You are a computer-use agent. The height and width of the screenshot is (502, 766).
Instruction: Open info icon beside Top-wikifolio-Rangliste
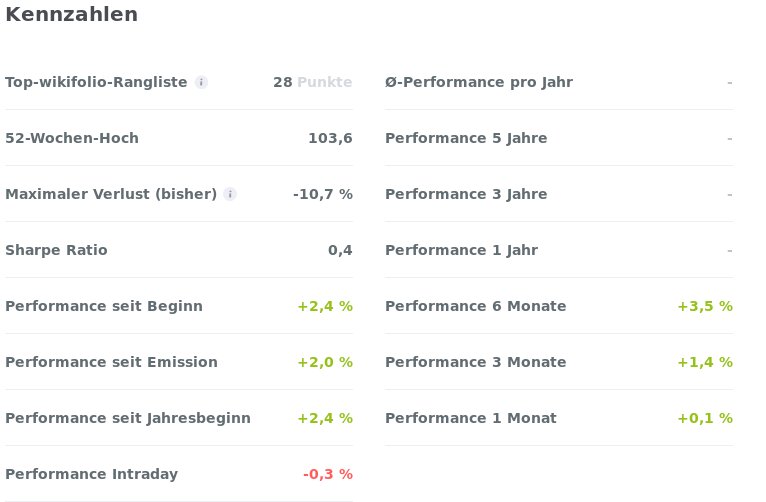pos(201,82)
